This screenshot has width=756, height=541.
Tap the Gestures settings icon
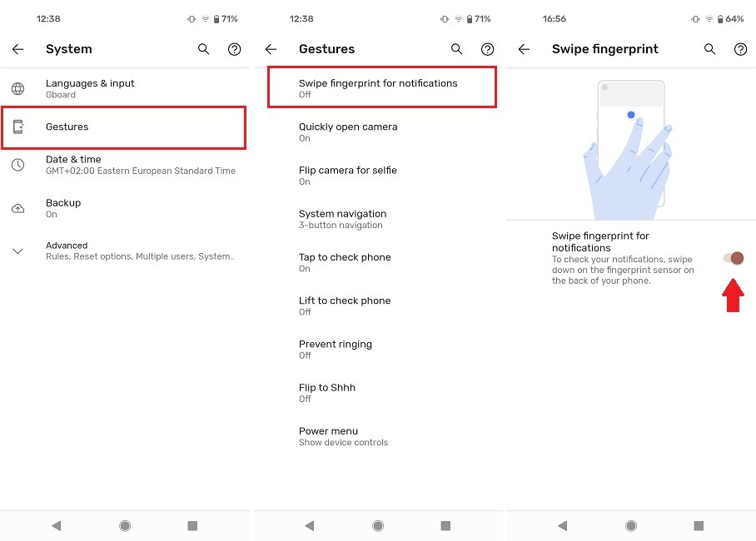coord(17,127)
